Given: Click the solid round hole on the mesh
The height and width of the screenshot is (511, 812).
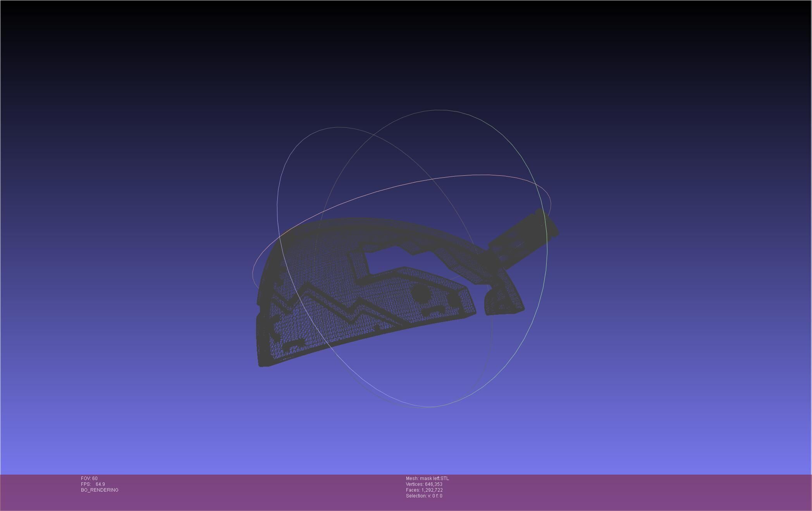Looking at the screenshot, I should pyautogui.click(x=420, y=294).
